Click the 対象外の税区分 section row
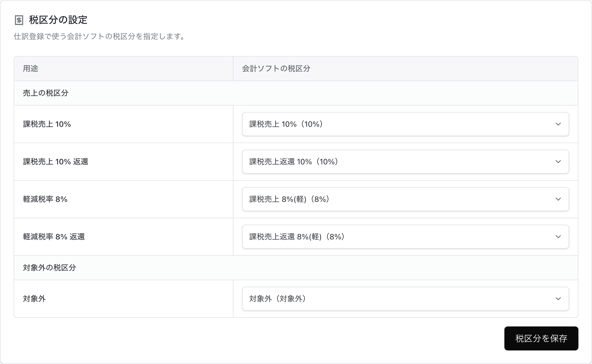Screen dimensions: 592x364 coord(296,268)
